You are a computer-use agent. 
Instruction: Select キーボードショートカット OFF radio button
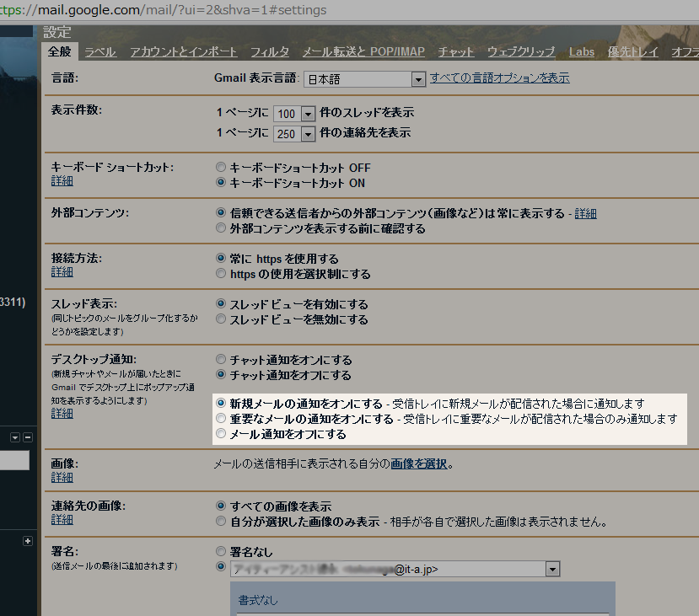pos(221,167)
